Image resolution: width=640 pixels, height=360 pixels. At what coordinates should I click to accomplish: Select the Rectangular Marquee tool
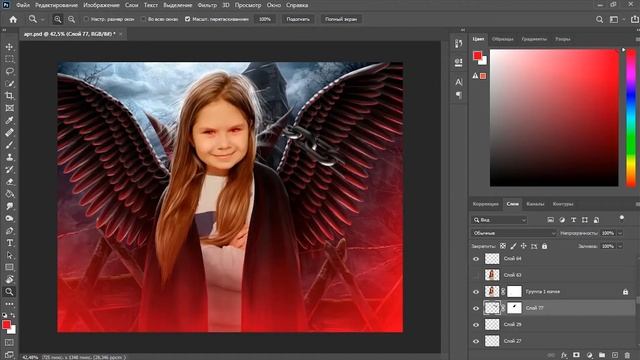(x=9, y=59)
